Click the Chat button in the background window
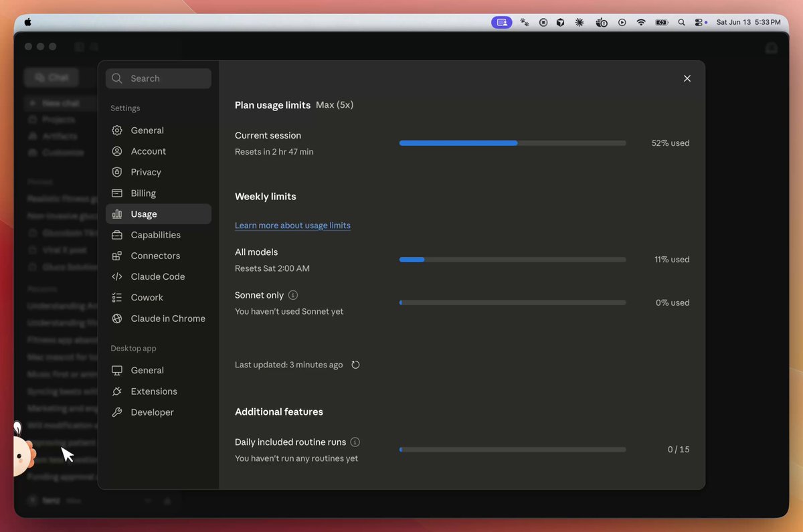 pyautogui.click(x=52, y=78)
